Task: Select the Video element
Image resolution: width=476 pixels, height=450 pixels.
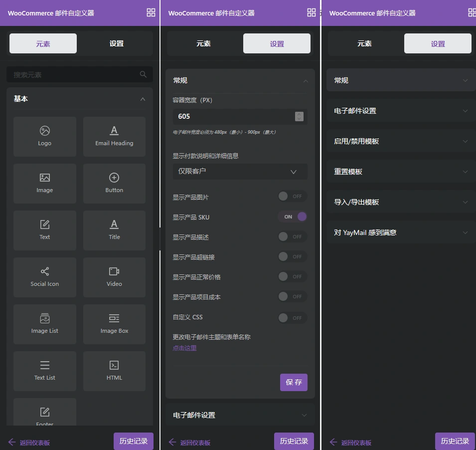Action: tap(114, 277)
